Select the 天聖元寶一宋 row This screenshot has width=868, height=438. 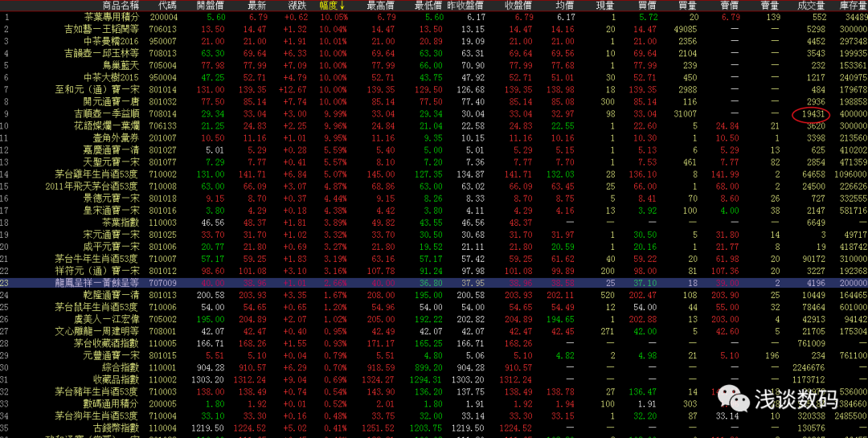434,162
